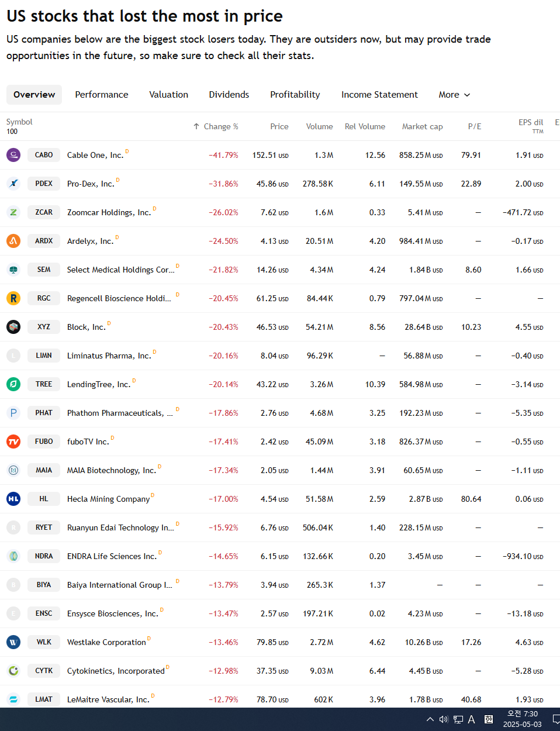
Task: Click the Zoomcar Holdings logo icon
Action: (13, 212)
